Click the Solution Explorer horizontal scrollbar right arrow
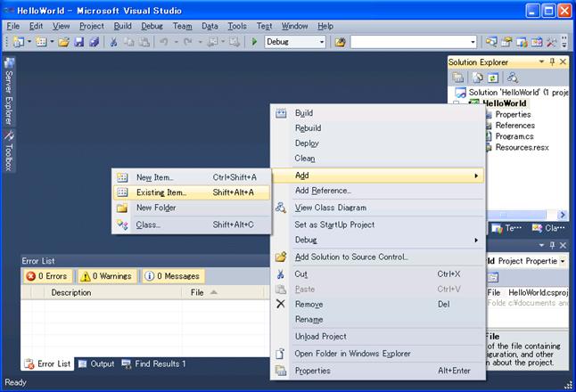Image resolution: width=576 pixels, height=392 pixels. [x=562, y=215]
